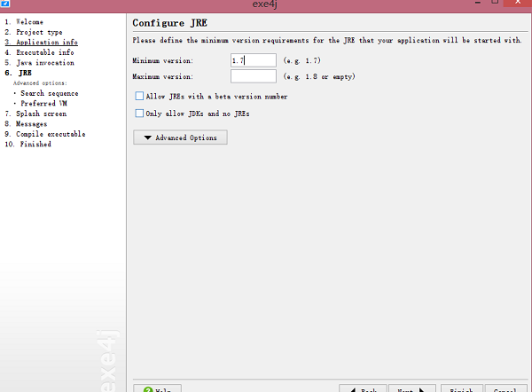
Task: Click the Minimum version input field
Action: point(254,60)
